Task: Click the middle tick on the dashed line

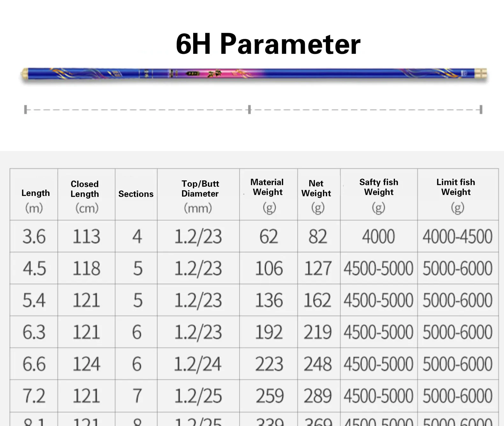Action: click(x=249, y=110)
